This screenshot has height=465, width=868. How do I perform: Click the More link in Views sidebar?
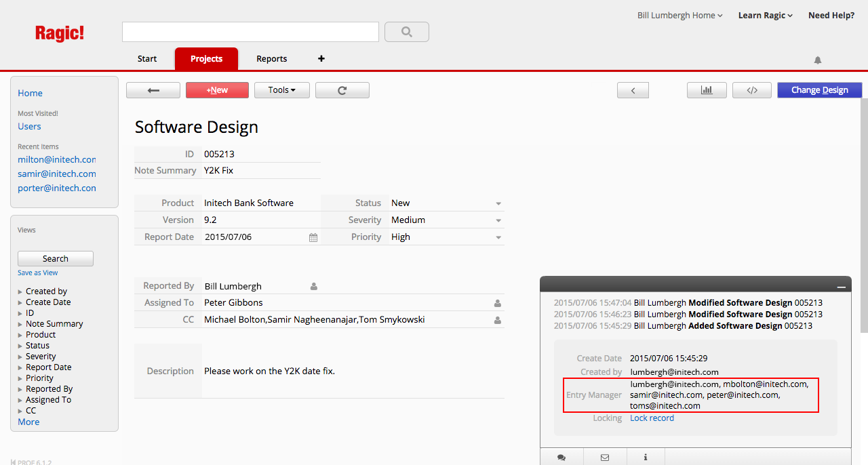pyautogui.click(x=28, y=422)
